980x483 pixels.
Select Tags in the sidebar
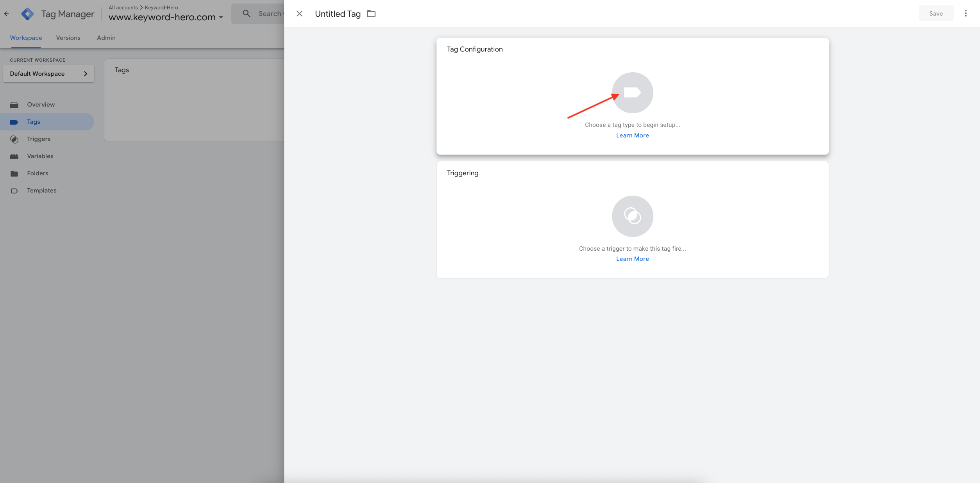point(47,122)
